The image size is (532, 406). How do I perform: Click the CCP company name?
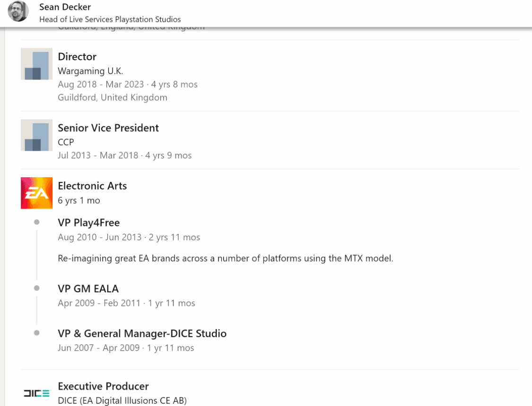(66, 142)
